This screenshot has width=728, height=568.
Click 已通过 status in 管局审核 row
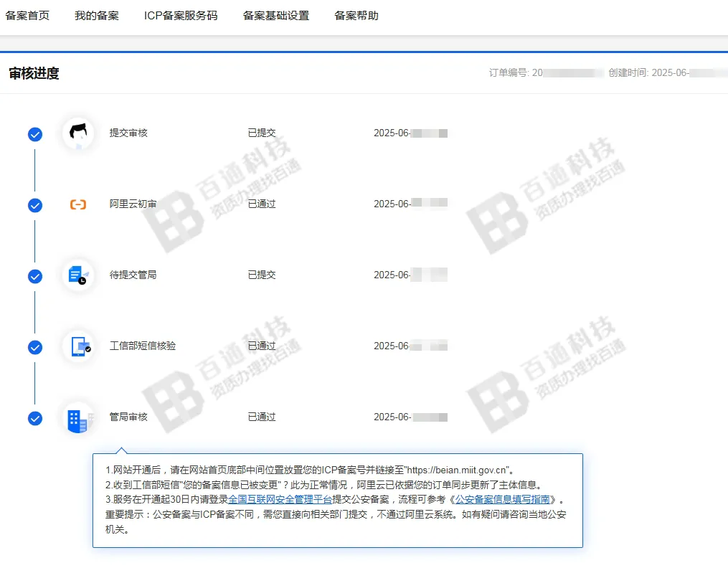pos(262,417)
